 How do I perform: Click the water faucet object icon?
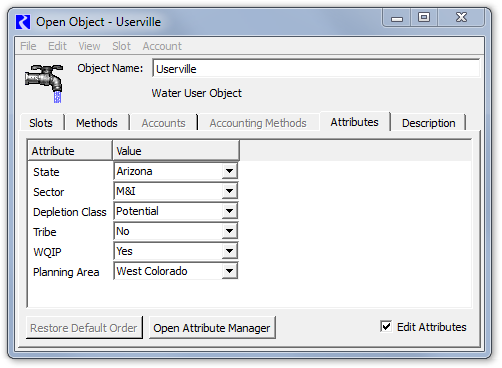44,83
